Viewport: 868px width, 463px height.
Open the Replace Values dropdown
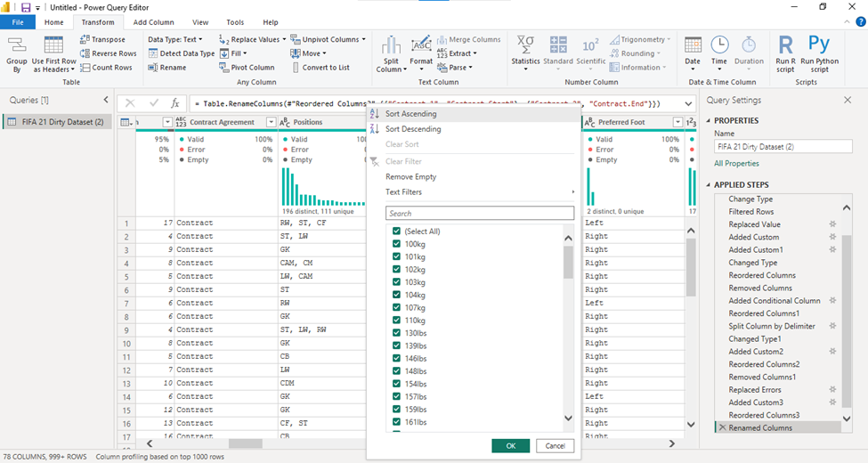point(284,39)
